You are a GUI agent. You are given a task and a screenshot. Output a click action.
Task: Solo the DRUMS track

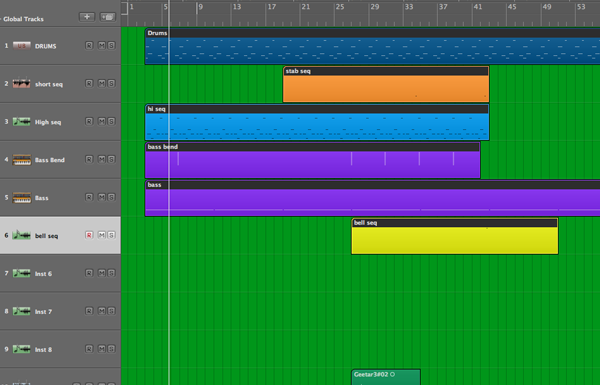(111, 46)
